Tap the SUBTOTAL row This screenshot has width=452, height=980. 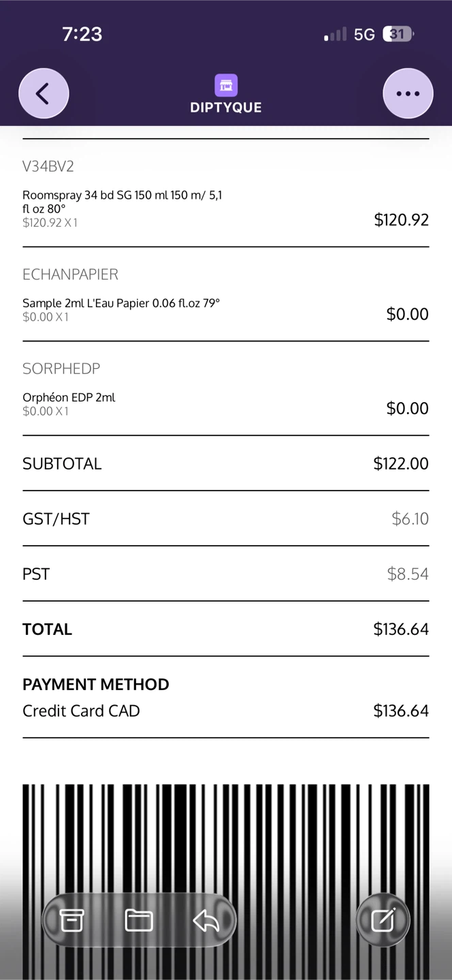click(226, 463)
